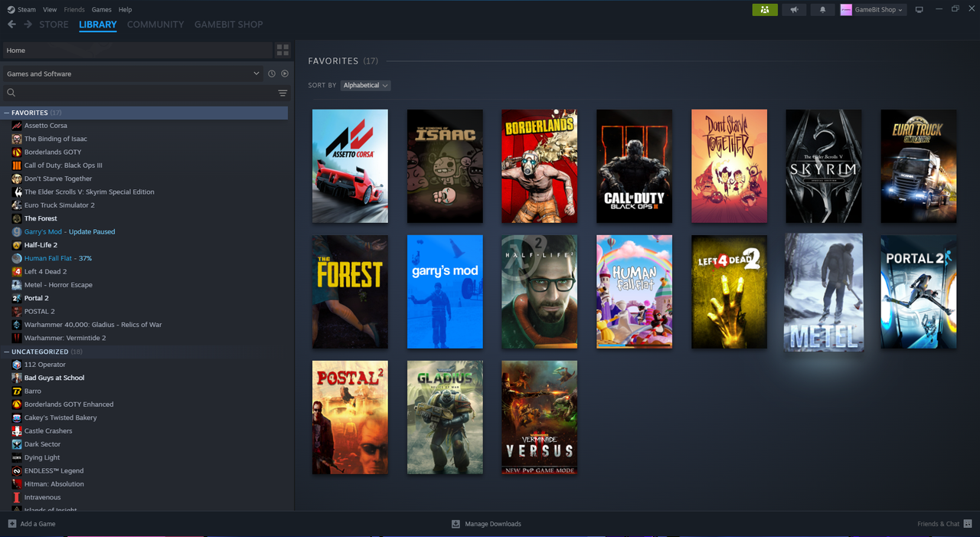The image size is (980, 537).
Task: Go back with the left arrow
Action: click(x=11, y=25)
